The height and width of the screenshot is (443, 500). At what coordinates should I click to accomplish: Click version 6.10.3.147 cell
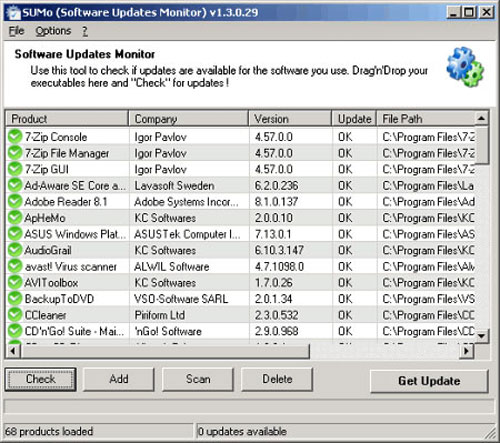point(290,250)
